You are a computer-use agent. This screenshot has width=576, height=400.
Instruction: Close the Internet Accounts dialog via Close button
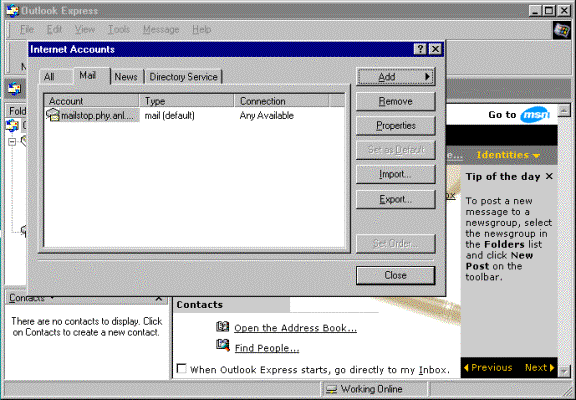(x=396, y=275)
